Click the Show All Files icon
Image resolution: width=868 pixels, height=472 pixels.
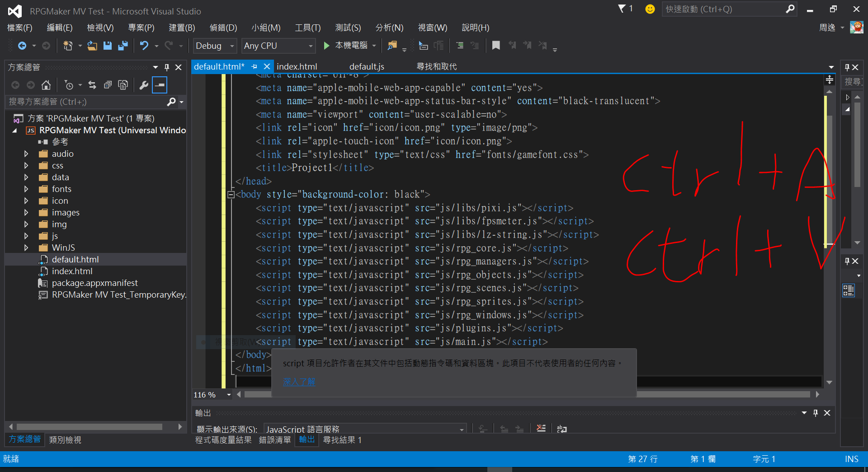123,85
